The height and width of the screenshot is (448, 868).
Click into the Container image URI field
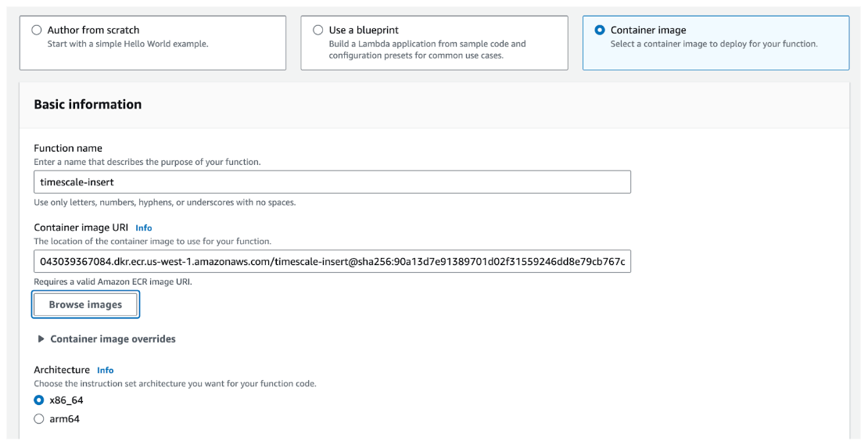332,262
